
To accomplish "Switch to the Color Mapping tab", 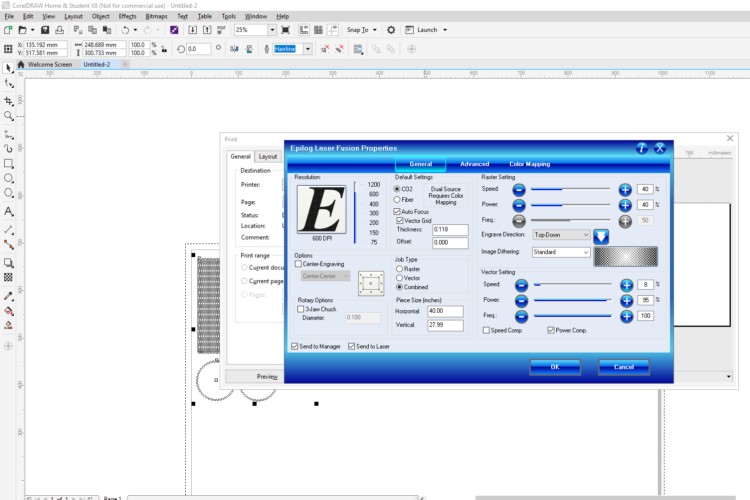I will [x=529, y=164].
